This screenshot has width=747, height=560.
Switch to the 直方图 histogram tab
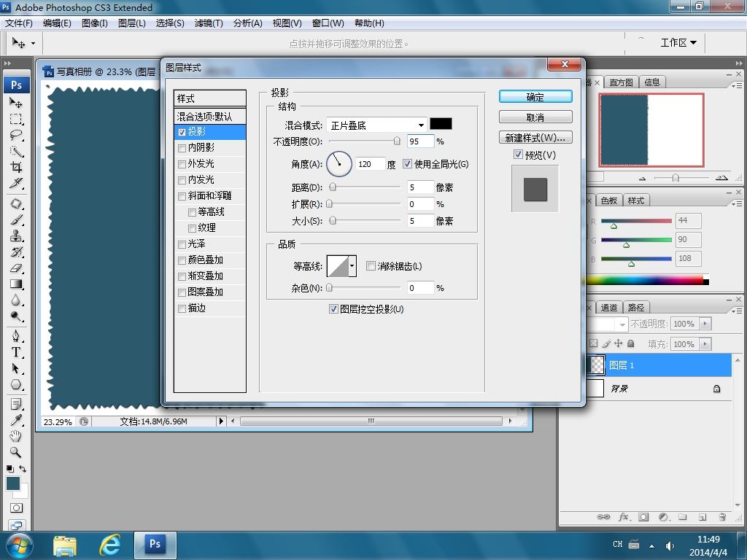tap(622, 82)
